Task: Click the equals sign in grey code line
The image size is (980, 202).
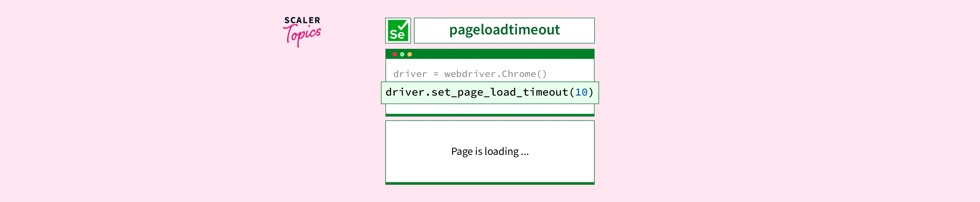Action: pyautogui.click(x=436, y=74)
